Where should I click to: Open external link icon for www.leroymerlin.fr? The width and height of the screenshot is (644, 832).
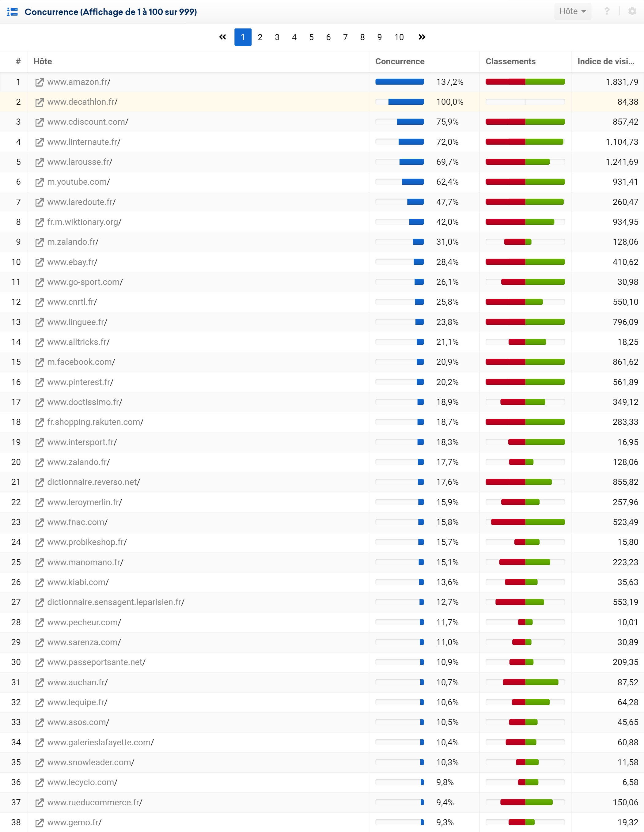point(39,502)
